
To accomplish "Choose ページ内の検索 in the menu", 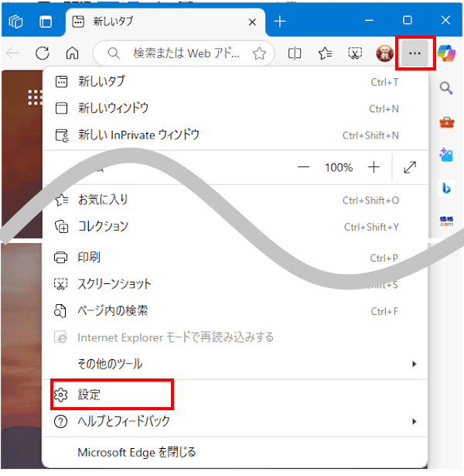I will click(x=235, y=311).
